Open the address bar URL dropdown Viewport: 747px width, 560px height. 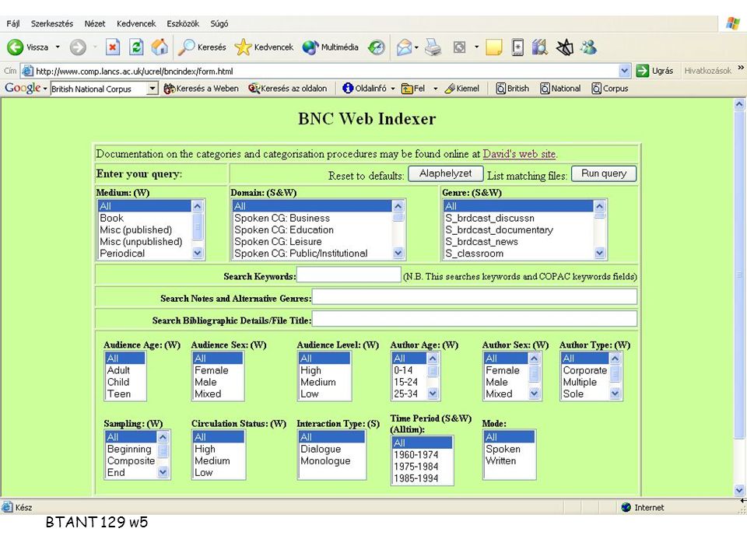625,71
